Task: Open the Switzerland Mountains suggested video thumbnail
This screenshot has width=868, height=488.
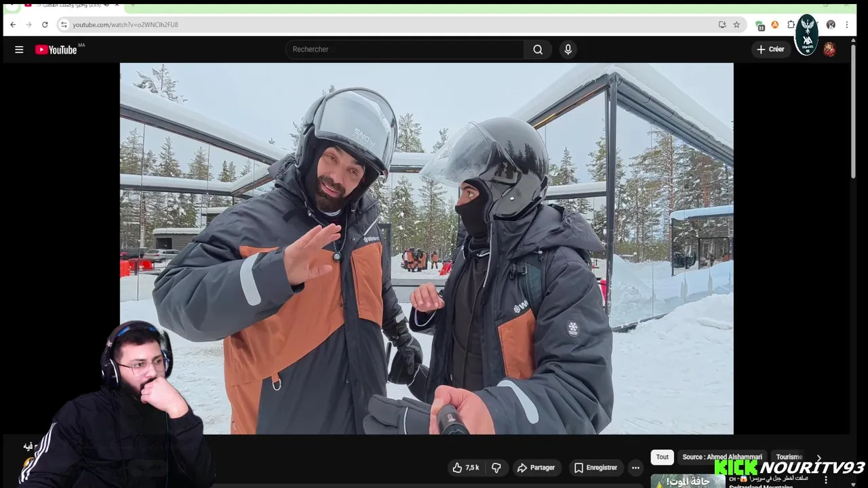Action: [x=688, y=481]
